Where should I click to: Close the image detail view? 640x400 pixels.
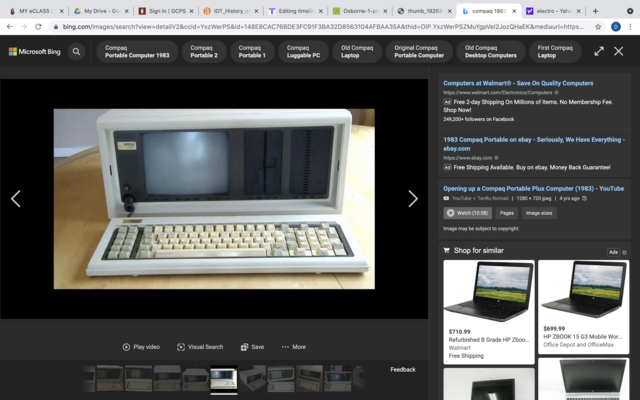click(618, 51)
